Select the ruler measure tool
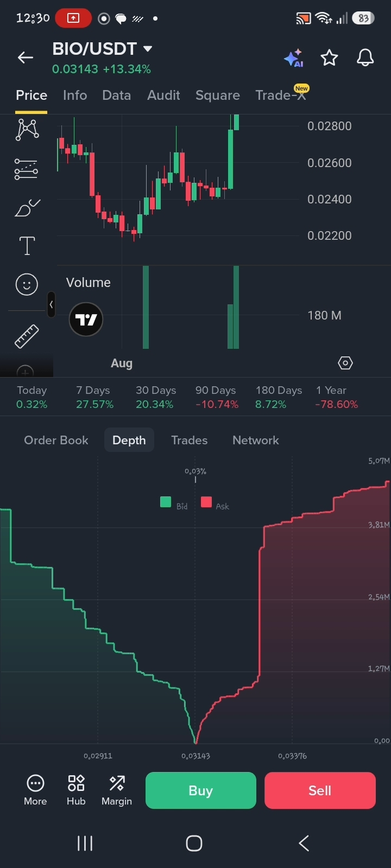This screenshot has height=868, width=391. (27, 336)
